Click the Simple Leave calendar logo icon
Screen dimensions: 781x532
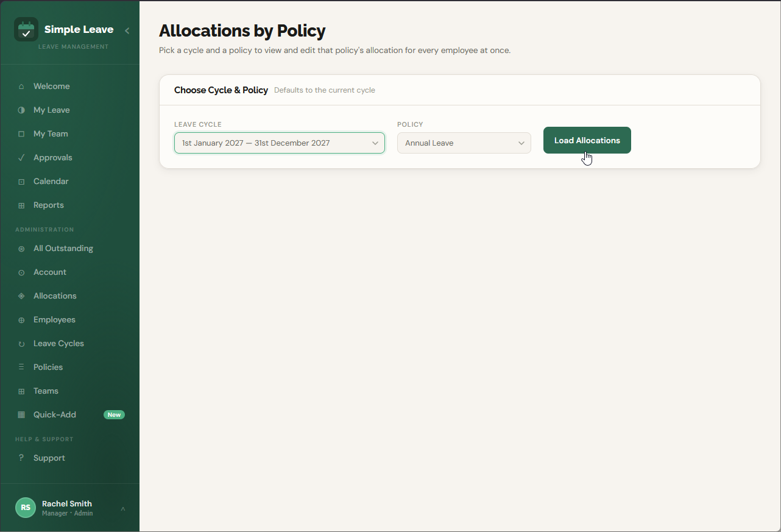[x=26, y=29]
